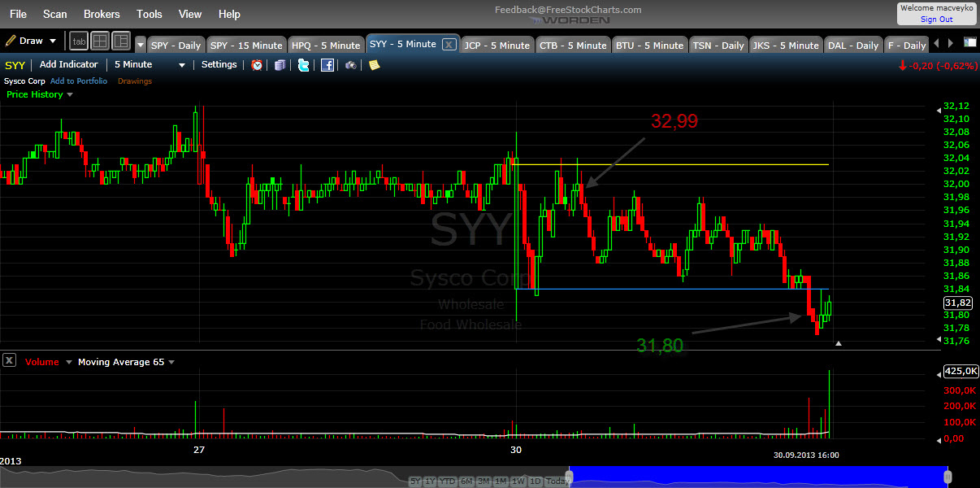Expand the Price History dropdown arrow
980x488 pixels.
pos(70,95)
